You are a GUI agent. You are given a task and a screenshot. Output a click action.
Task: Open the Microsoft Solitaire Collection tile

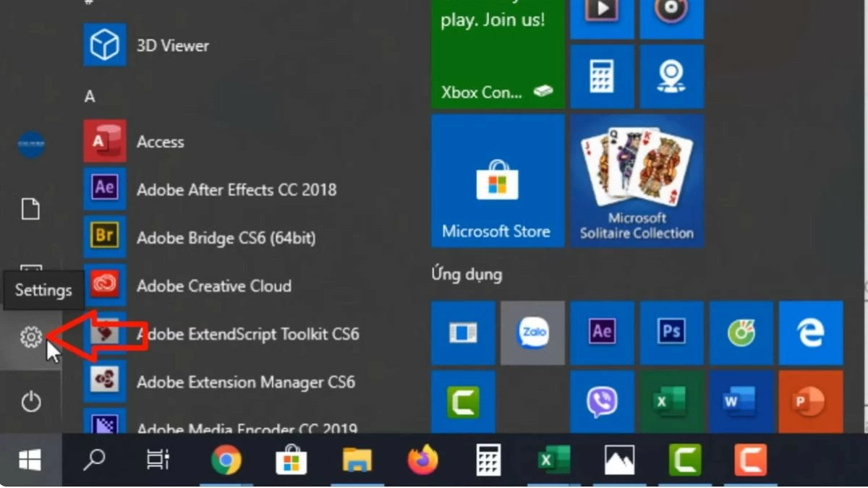tap(637, 181)
